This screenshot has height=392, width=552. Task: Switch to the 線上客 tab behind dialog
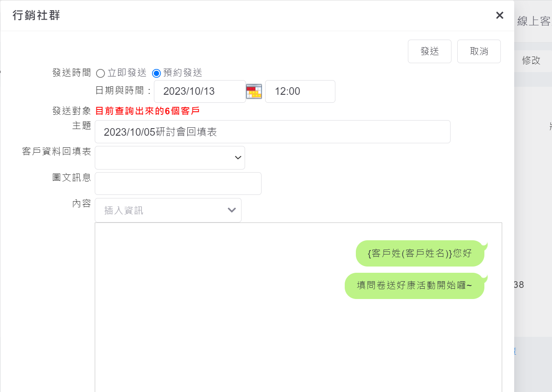tap(533, 21)
